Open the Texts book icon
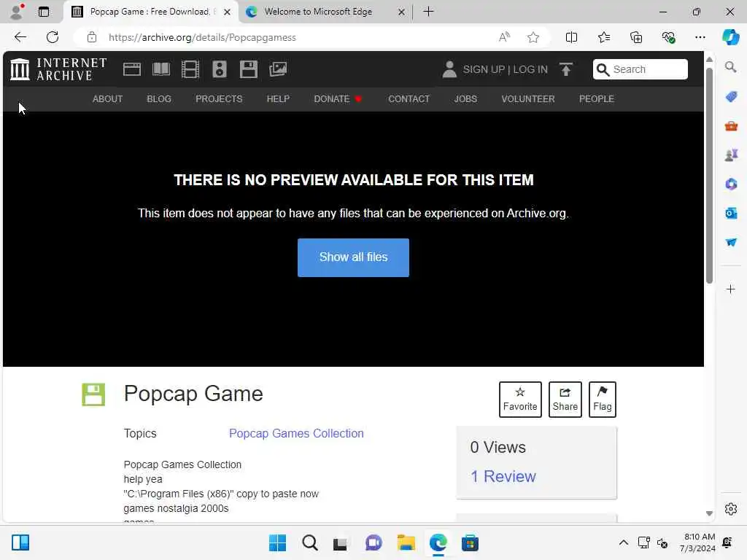Viewport: 747px width, 560px height. click(161, 69)
